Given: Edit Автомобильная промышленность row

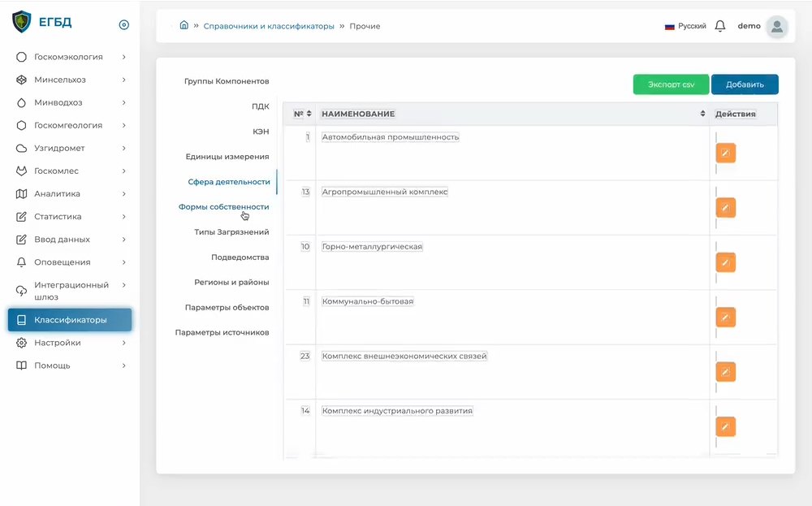Looking at the screenshot, I should pyautogui.click(x=725, y=153).
